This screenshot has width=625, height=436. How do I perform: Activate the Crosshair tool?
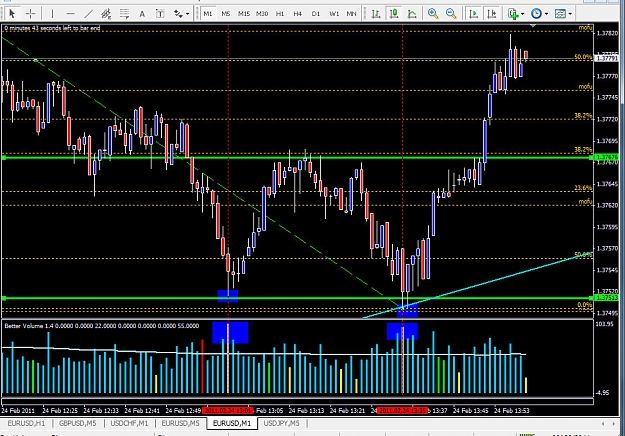click(30, 14)
